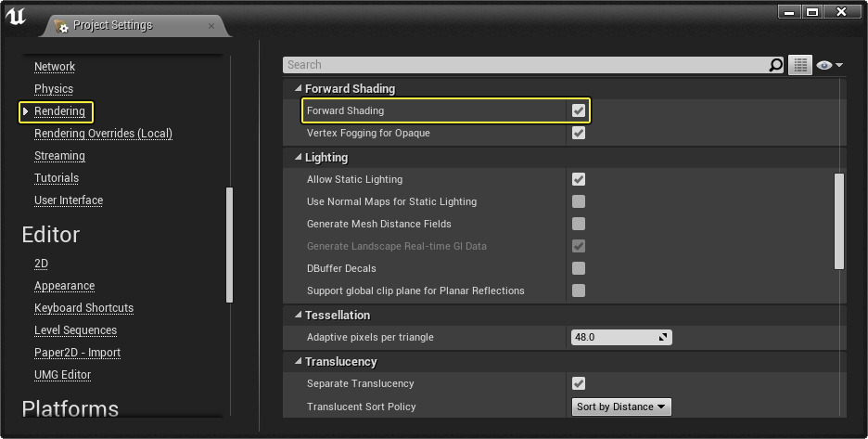Collapse the Translucency section

tap(299, 361)
